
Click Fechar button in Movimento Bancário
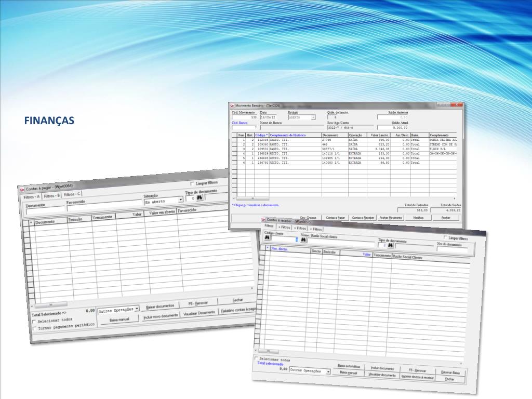click(446, 218)
